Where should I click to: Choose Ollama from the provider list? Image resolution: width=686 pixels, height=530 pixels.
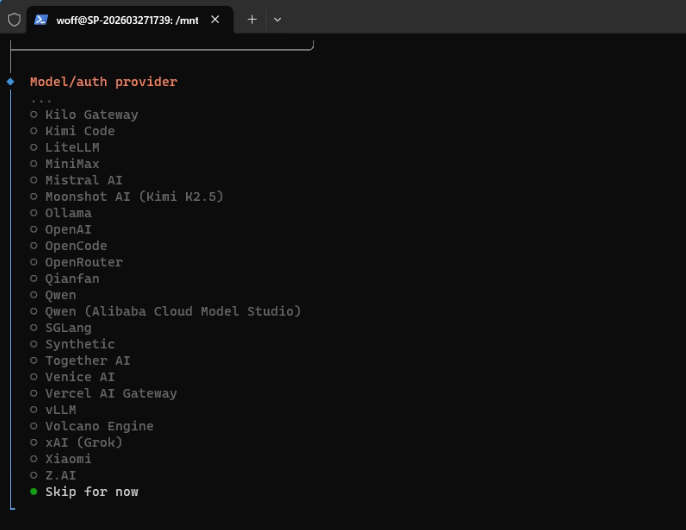pyautogui.click(x=68, y=213)
